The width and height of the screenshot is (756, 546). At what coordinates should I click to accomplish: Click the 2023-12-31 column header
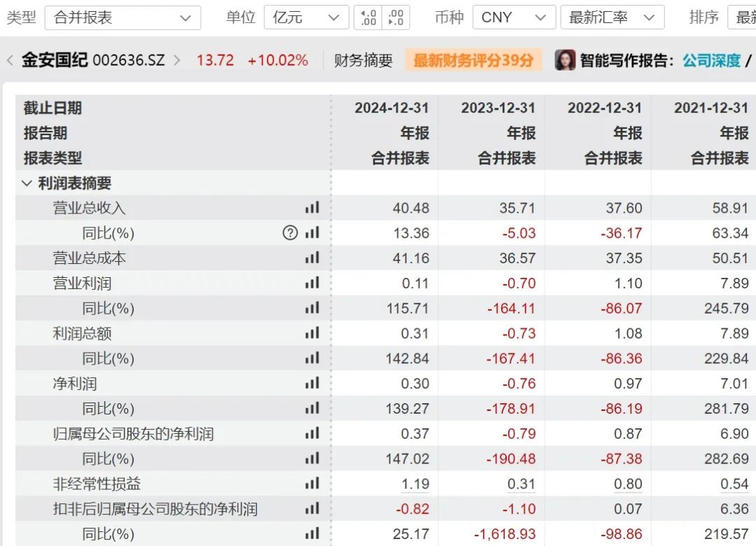coord(498,108)
